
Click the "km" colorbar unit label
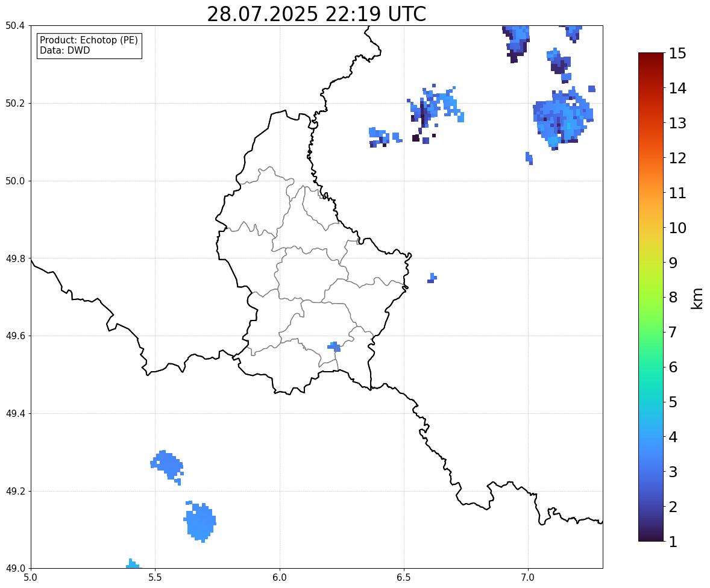[696, 298]
